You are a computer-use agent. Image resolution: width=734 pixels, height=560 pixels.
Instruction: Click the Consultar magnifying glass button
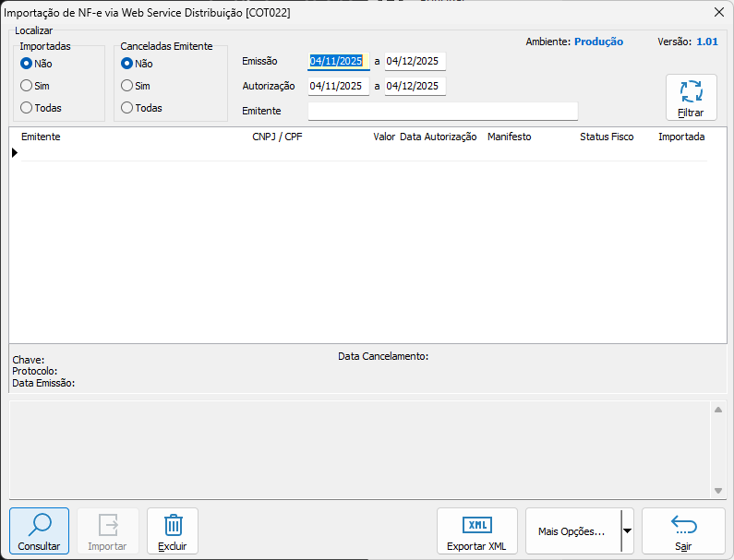click(x=39, y=531)
